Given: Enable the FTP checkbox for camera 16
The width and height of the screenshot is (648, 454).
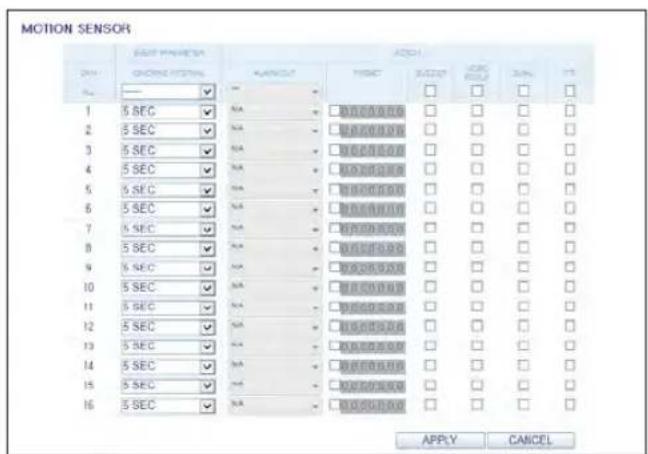Looking at the screenshot, I should pyautogui.click(x=570, y=404).
